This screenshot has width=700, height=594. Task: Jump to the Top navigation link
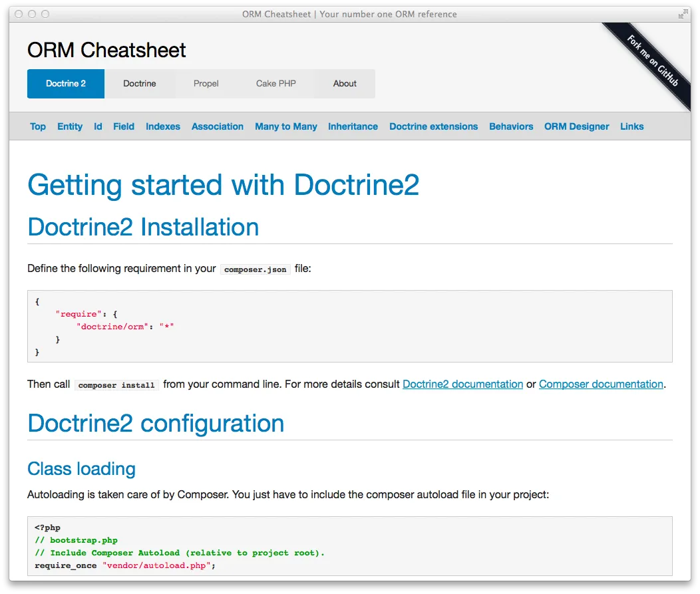tap(38, 126)
